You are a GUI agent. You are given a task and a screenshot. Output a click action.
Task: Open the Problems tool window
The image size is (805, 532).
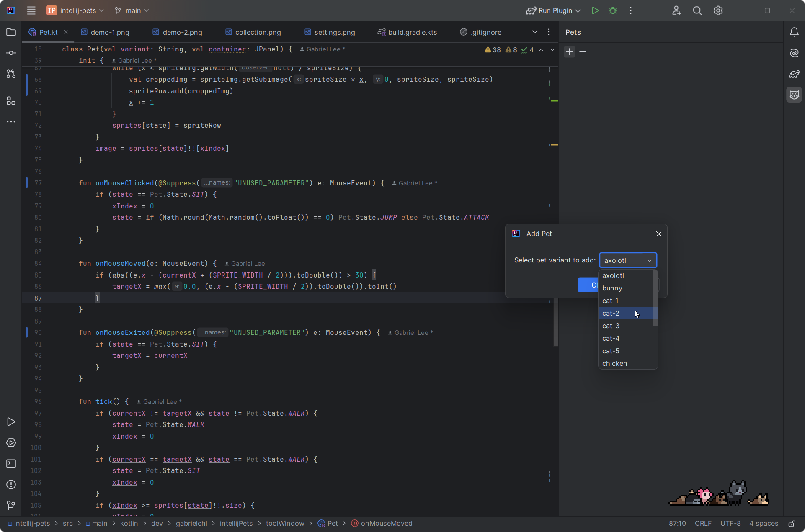[x=11, y=485]
